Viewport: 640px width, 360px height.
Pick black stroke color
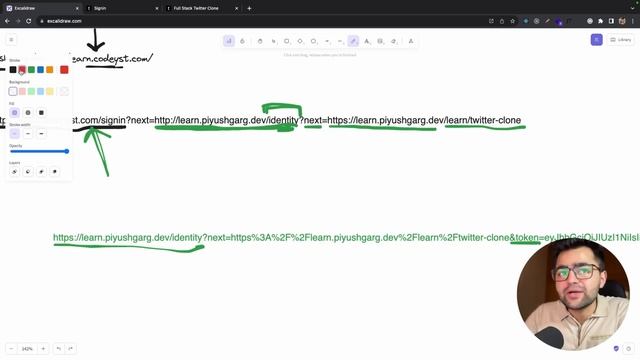click(x=13, y=70)
